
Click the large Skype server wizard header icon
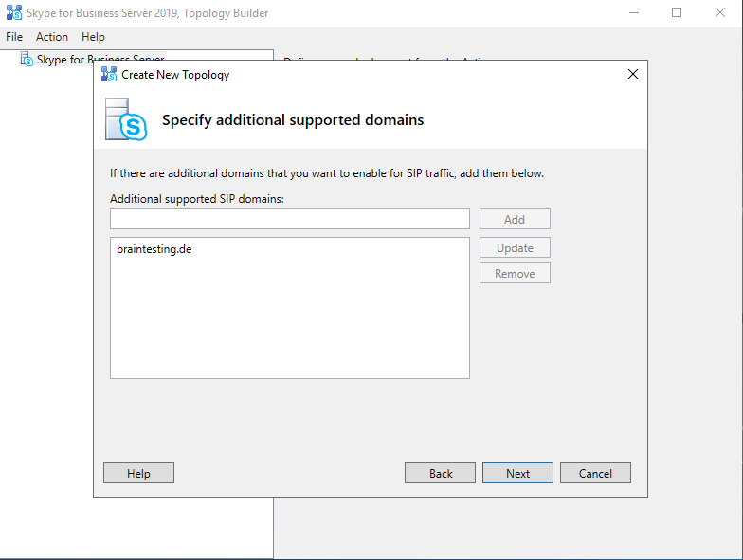tap(127, 119)
